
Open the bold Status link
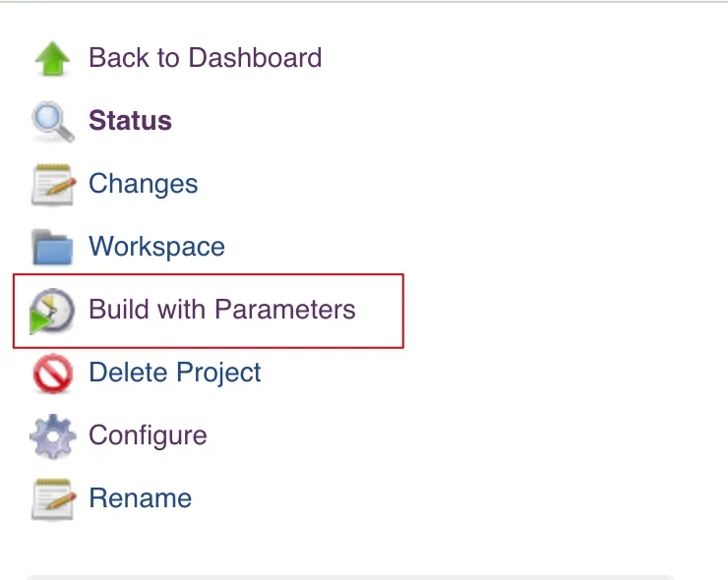pyautogui.click(x=130, y=121)
